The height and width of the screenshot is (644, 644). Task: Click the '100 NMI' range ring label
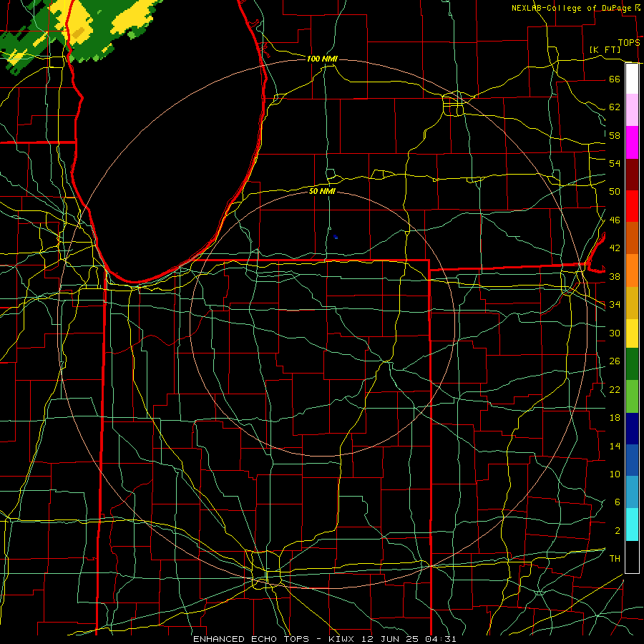pyautogui.click(x=322, y=59)
